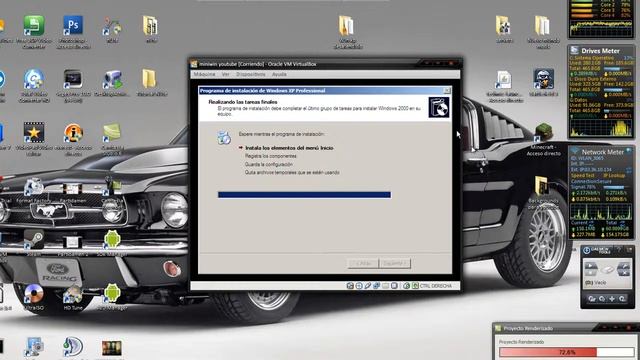Open the folder with film strip icon at top
The image size is (640, 360).
tap(151, 25)
